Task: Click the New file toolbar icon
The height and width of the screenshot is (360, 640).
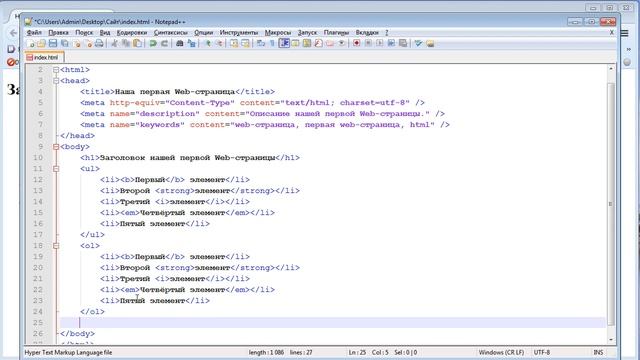Action: pos(30,43)
